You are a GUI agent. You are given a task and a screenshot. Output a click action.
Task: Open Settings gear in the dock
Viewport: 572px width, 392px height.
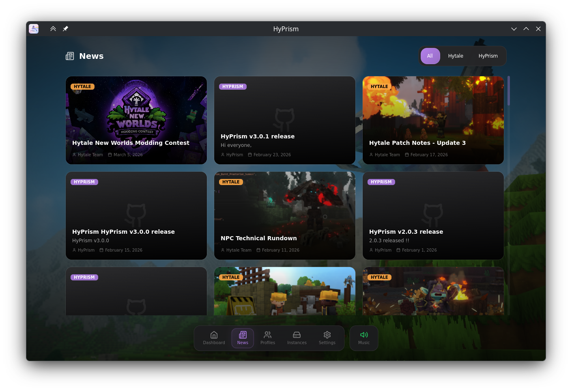[x=327, y=338]
